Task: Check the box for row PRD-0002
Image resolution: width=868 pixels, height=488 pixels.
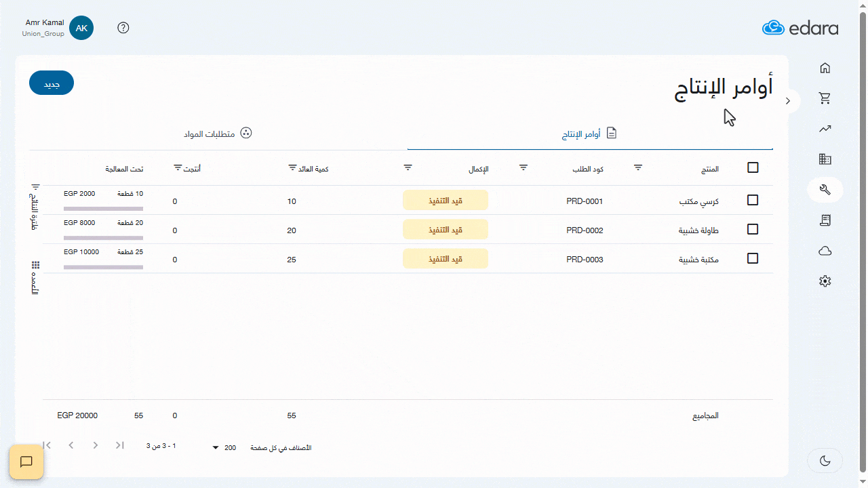Action: tap(753, 229)
